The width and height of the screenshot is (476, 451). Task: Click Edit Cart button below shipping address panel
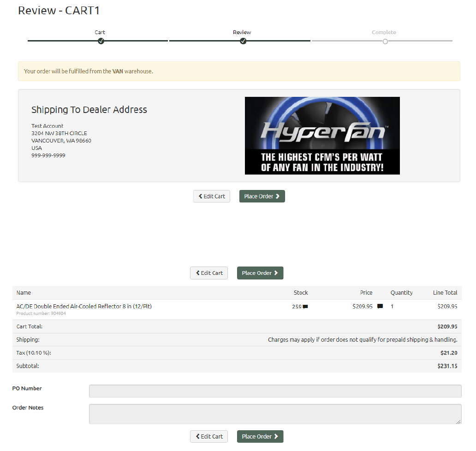click(x=212, y=196)
